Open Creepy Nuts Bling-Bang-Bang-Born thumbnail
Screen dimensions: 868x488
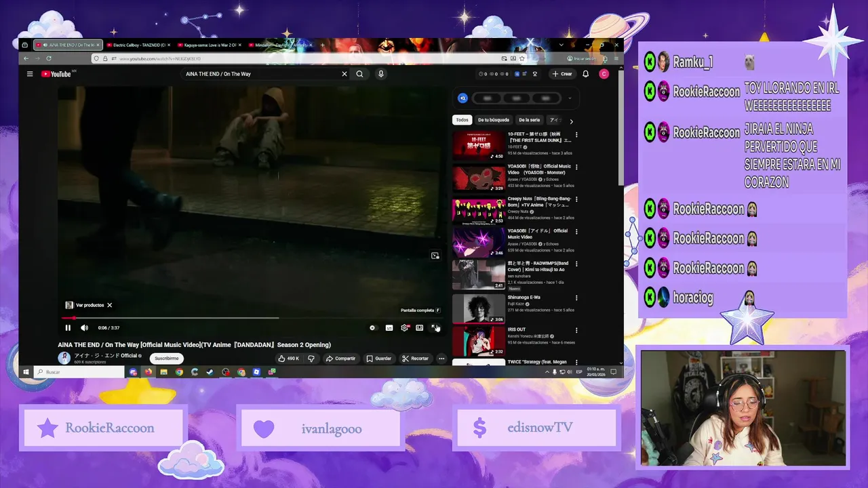pyautogui.click(x=479, y=211)
